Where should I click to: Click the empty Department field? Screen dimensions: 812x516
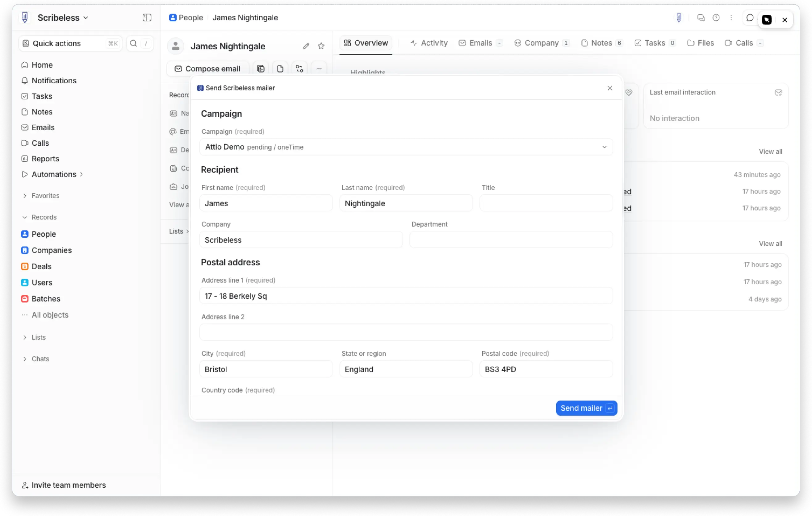511,240
